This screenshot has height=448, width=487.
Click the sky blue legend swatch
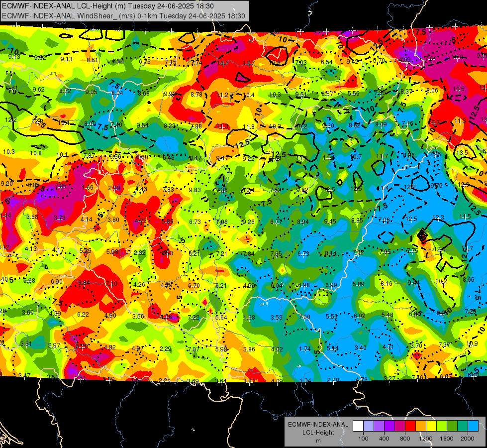pyautogui.click(x=473, y=426)
